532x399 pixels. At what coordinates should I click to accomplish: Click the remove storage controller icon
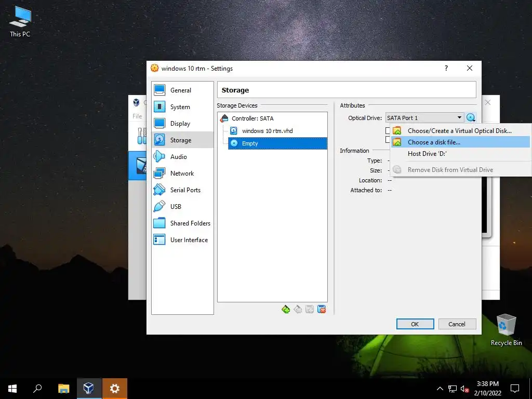coord(298,309)
